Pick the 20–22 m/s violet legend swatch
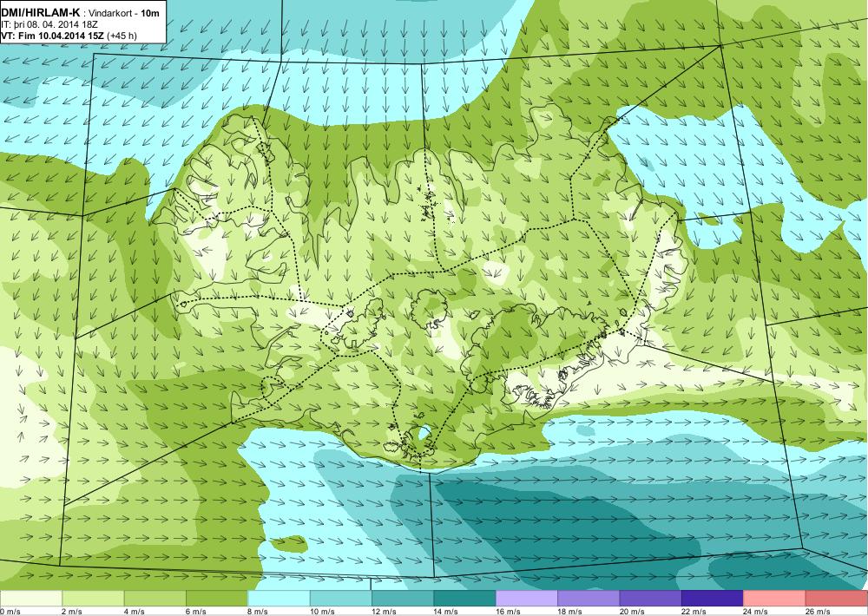The width and height of the screenshot is (868, 616). (651, 599)
